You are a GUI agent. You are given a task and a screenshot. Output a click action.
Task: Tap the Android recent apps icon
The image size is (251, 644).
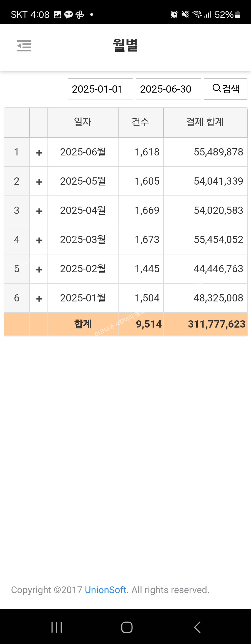pyautogui.click(x=57, y=627)
